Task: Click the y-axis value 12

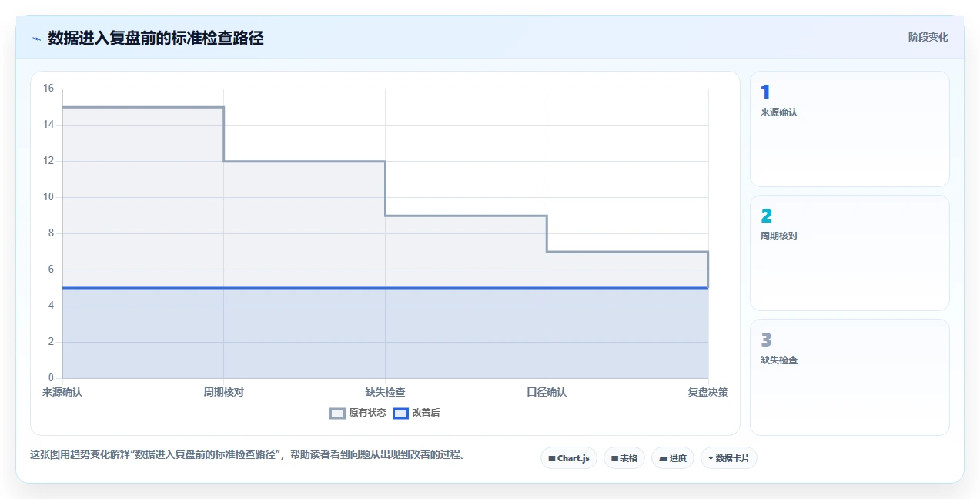Action: point(48,161)
